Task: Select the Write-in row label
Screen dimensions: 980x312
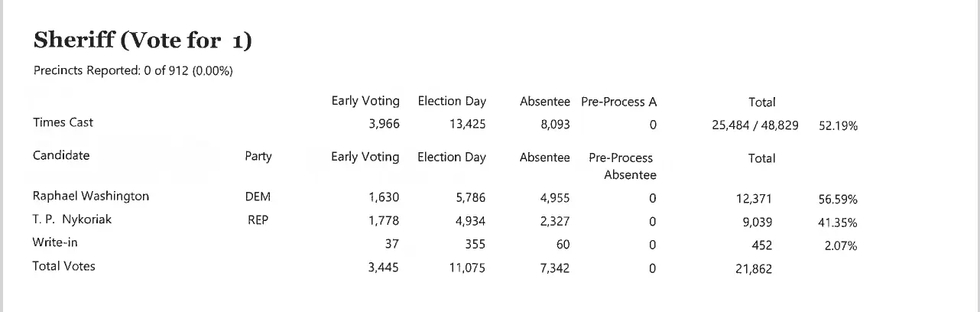Action: (55, 242)
